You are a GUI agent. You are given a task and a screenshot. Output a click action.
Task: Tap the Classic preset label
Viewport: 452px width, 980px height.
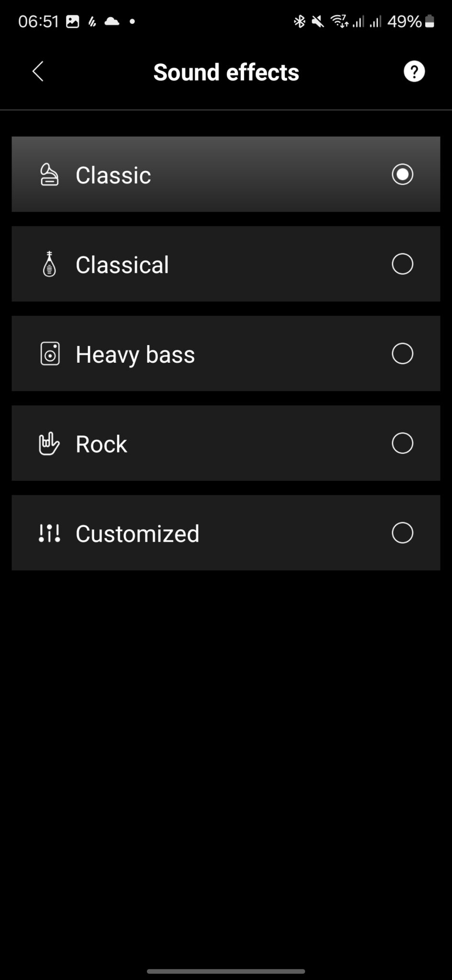click(113, 175)
